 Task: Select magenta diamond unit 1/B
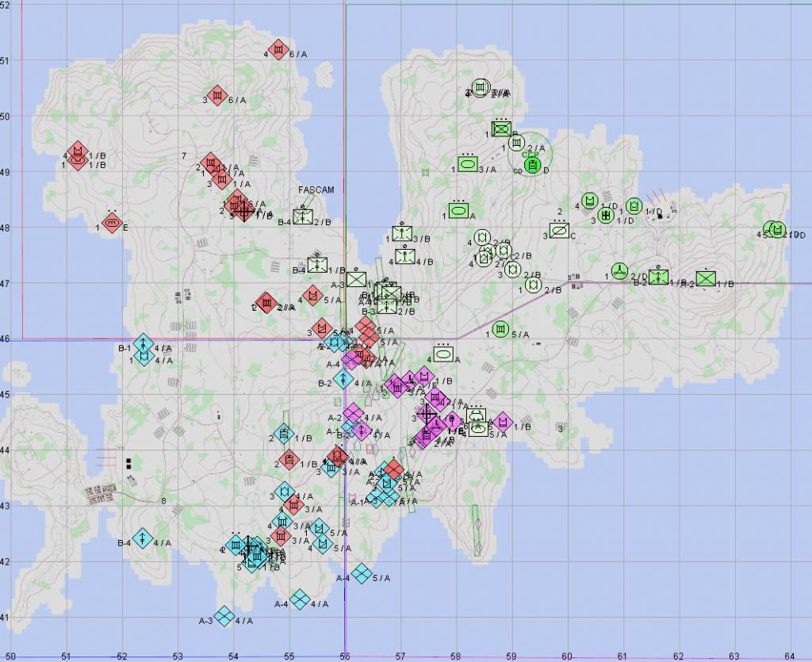pos(503,422)
